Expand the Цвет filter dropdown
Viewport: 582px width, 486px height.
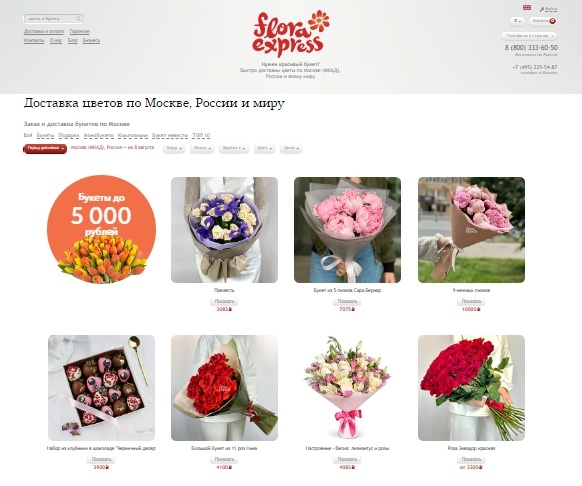264,148
